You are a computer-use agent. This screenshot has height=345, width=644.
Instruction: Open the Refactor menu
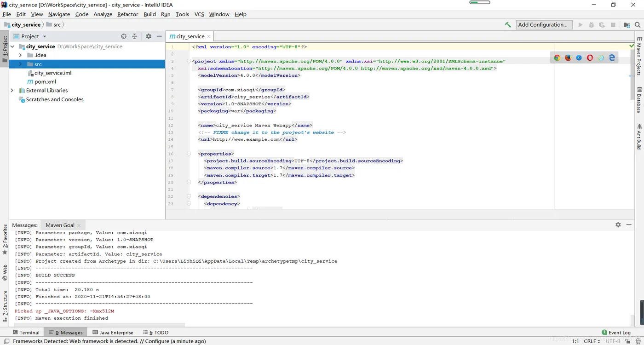pyautogui.click(x=127, y=14)
